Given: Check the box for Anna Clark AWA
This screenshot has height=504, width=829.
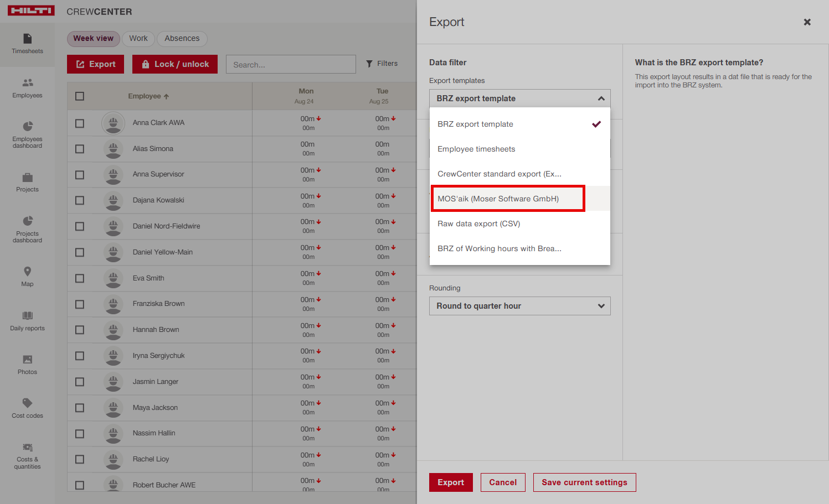Looking at the screenshot, I should click(80, 123).
